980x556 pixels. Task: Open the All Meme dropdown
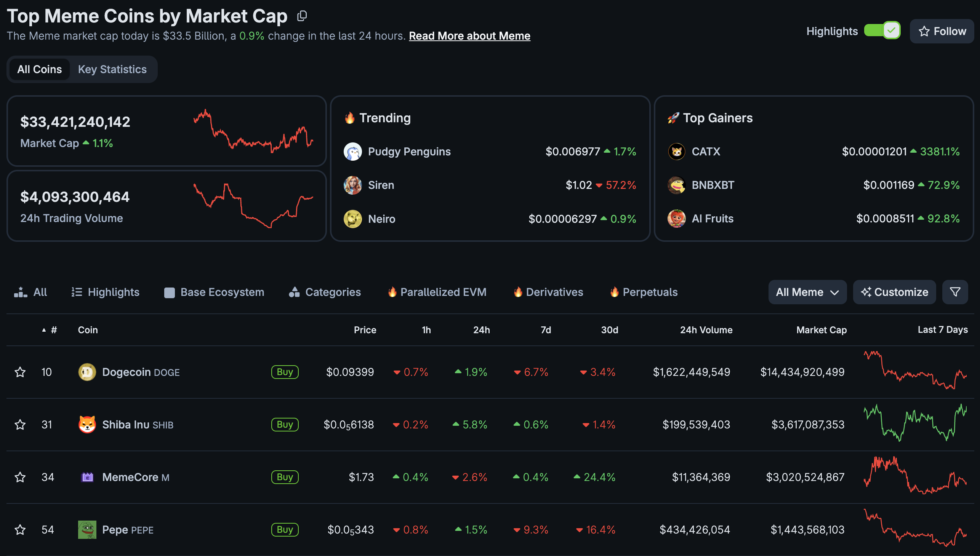coord(807,292)
